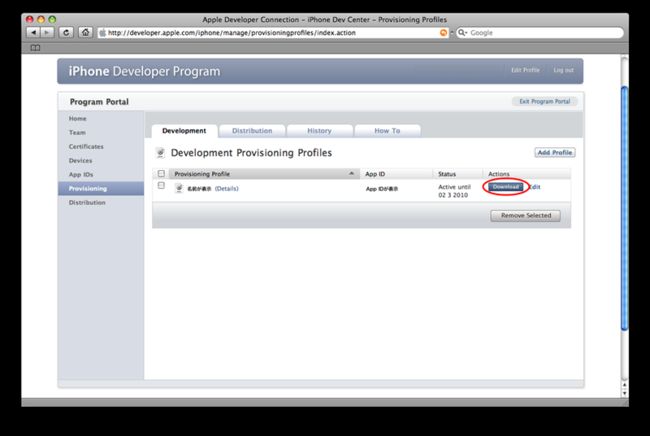Click the Remove Selected button

tap(526, 216)
